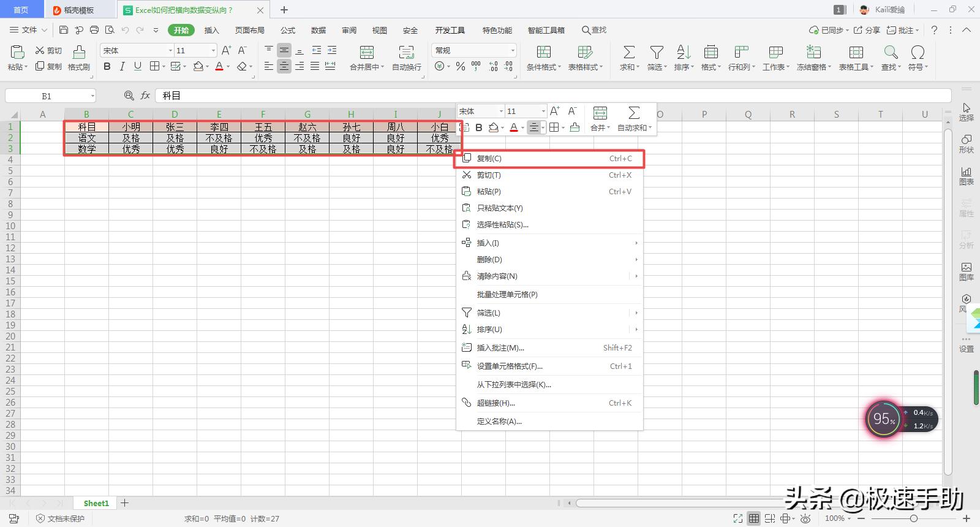Open the Shapes (形状) sidebar panel
This screenshot has width=980, height=527.
coord(966,143)
